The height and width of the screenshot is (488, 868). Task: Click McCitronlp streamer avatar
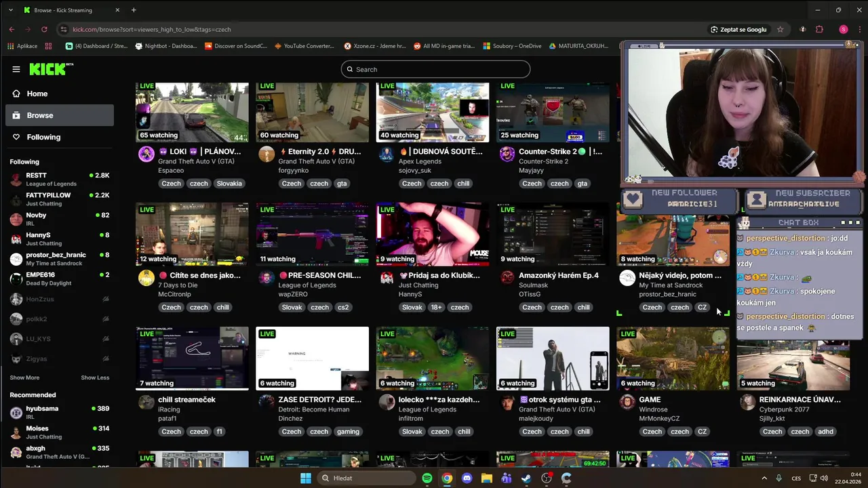(x=146, y=278)
